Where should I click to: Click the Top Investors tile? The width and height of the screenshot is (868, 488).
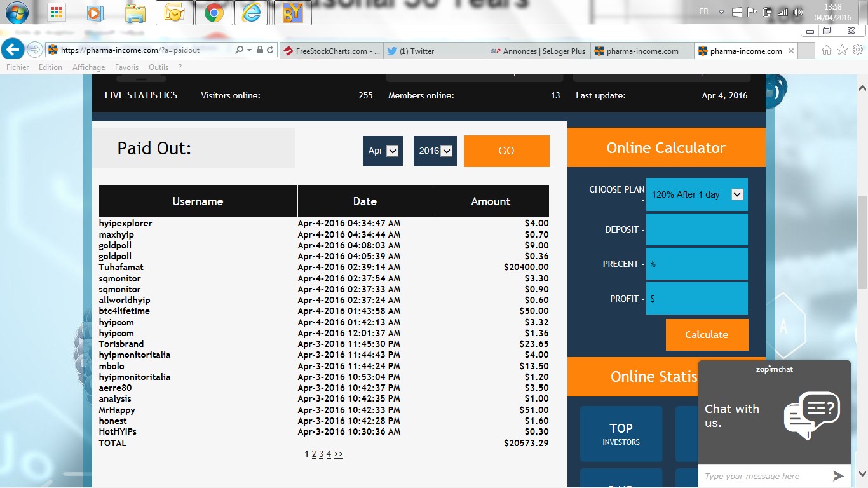pyautogui.click(x=621, y=434)
